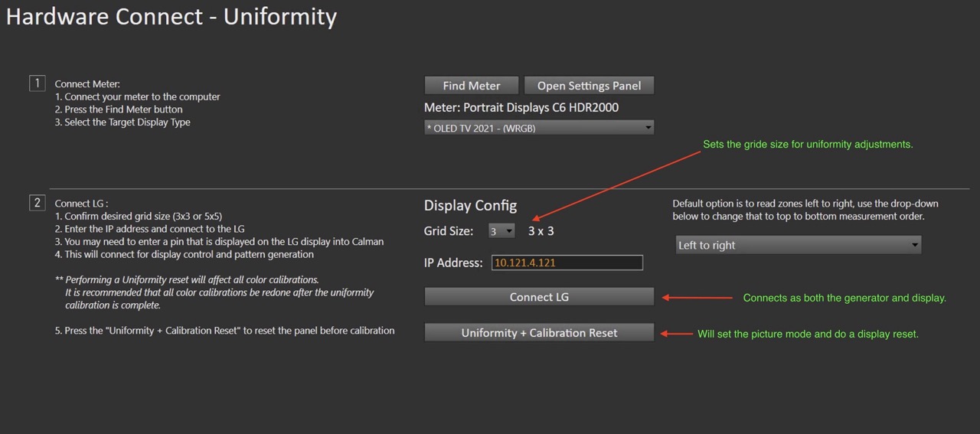
Task: Click 'Select the Target Display Type' instruction
Action: (122, 122)
